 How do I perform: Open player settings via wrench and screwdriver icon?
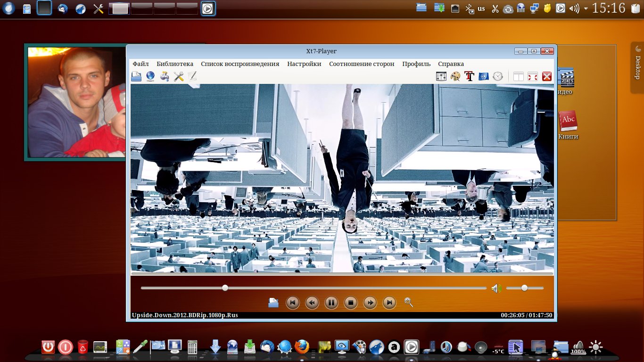coord(179,76)
